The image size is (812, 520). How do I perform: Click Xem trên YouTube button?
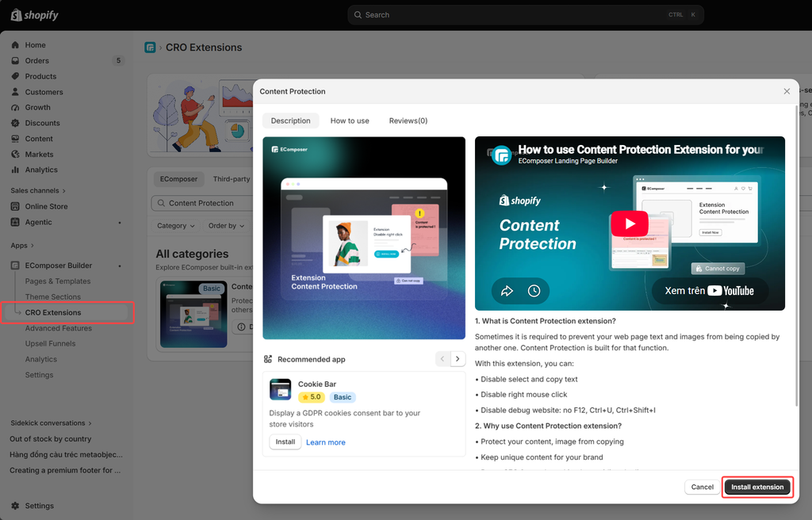[x=710, y=291]
